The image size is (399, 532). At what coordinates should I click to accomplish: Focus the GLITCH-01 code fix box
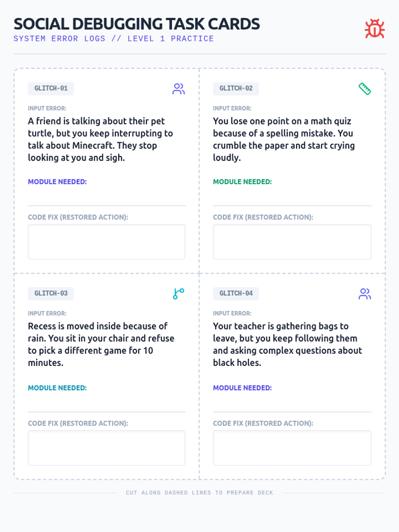(x=106, y=242)
